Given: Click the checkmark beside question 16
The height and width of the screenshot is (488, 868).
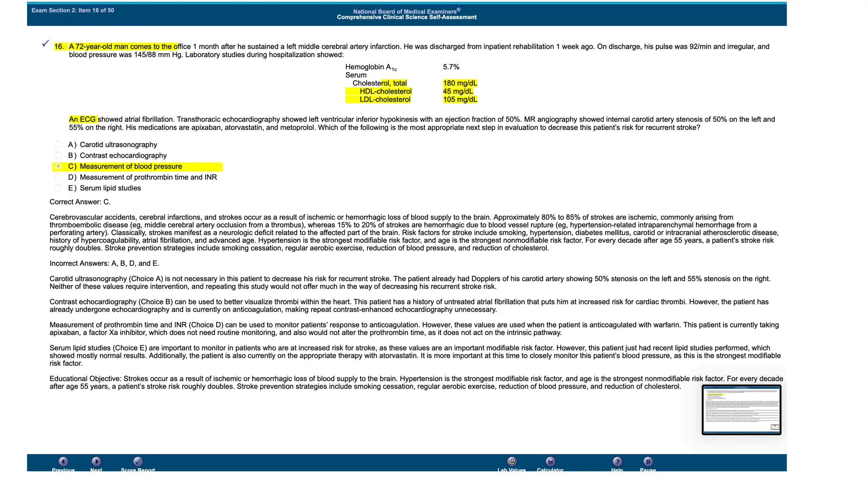Looking at the screenshot, I should (46, 44).
